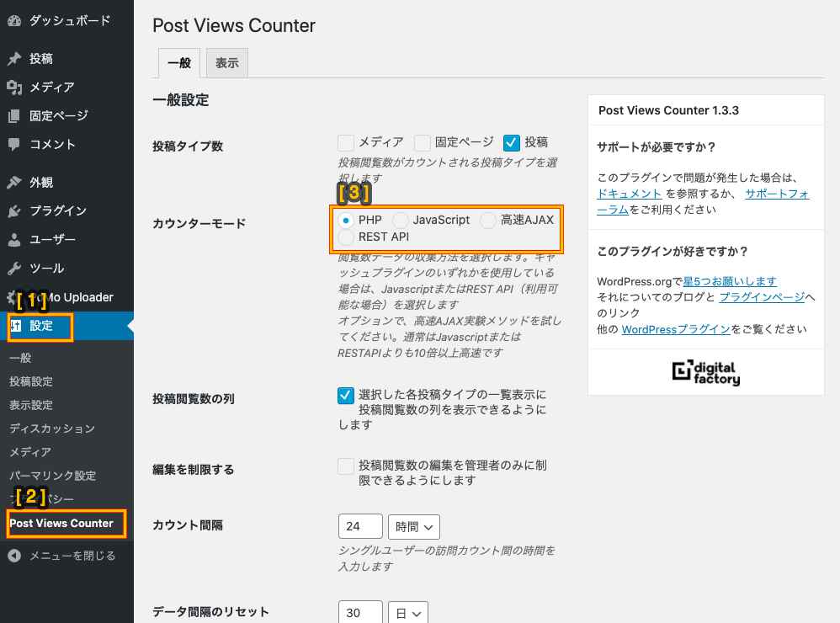Open the パーマリンク設定 submenu item
The height and width of the screenshot is (623, 840).
tap(52, 476)
